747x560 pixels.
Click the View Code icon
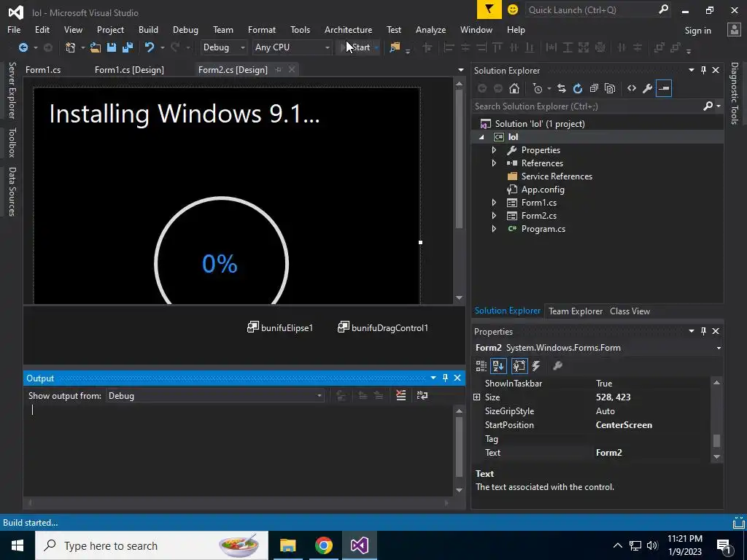(632, 88)
